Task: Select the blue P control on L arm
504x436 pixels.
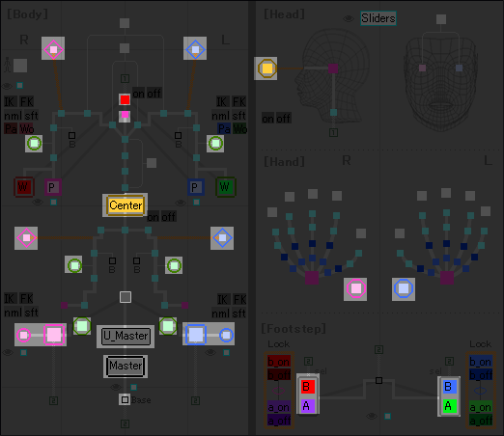Action: (x=196, y=187)
